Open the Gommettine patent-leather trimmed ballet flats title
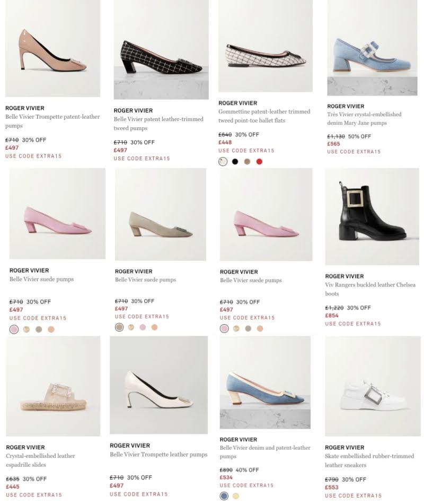424x504 pixels. click(x=264, y=116)
